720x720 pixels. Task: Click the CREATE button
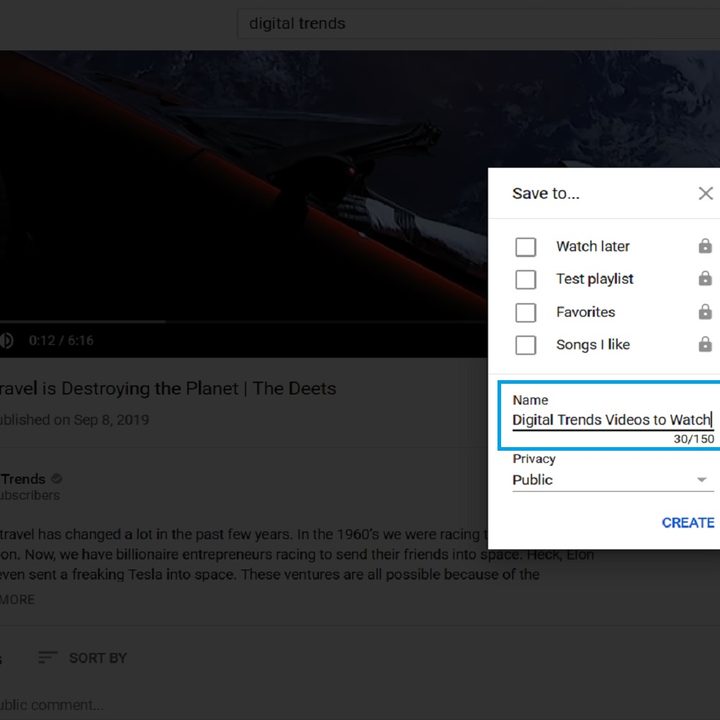(687, 523)
